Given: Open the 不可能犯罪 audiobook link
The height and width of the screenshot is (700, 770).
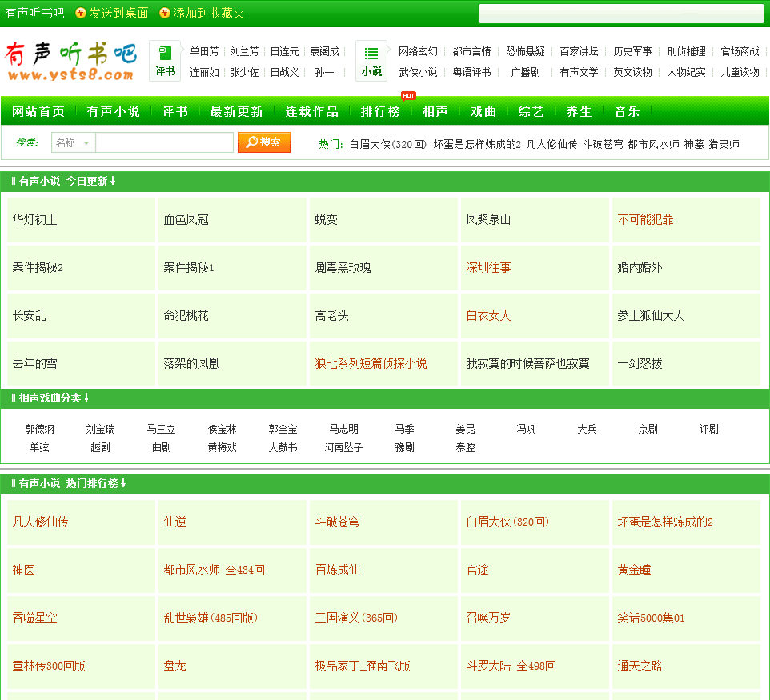Looking at the screenshot, I should coord(645,219).
